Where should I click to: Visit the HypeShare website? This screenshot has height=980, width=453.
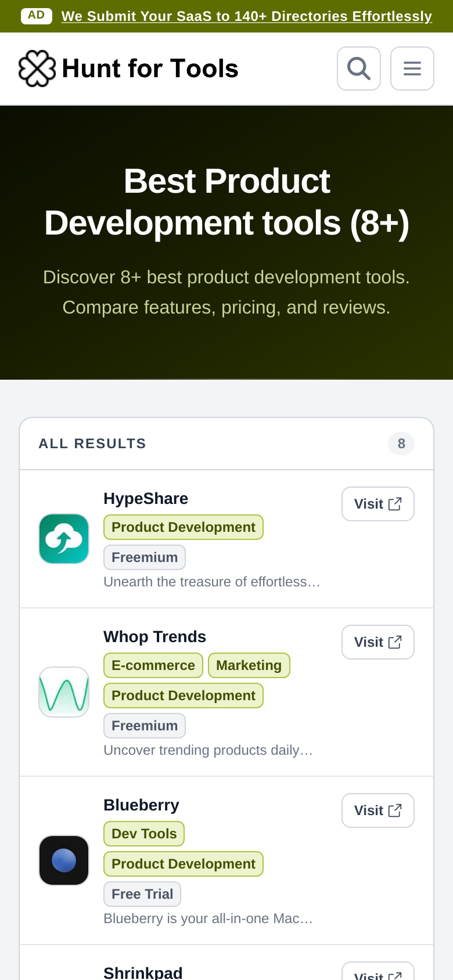(x=378, y=504)
